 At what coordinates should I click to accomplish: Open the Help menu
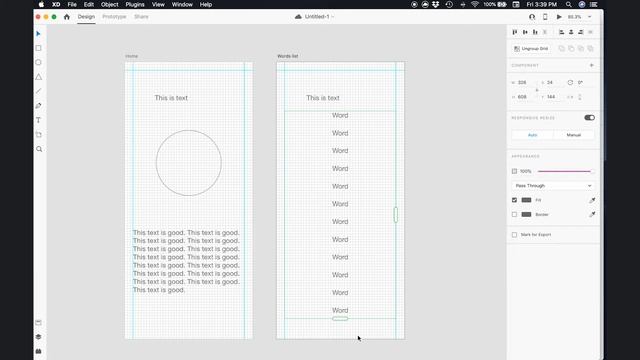[x=206, y=4]
